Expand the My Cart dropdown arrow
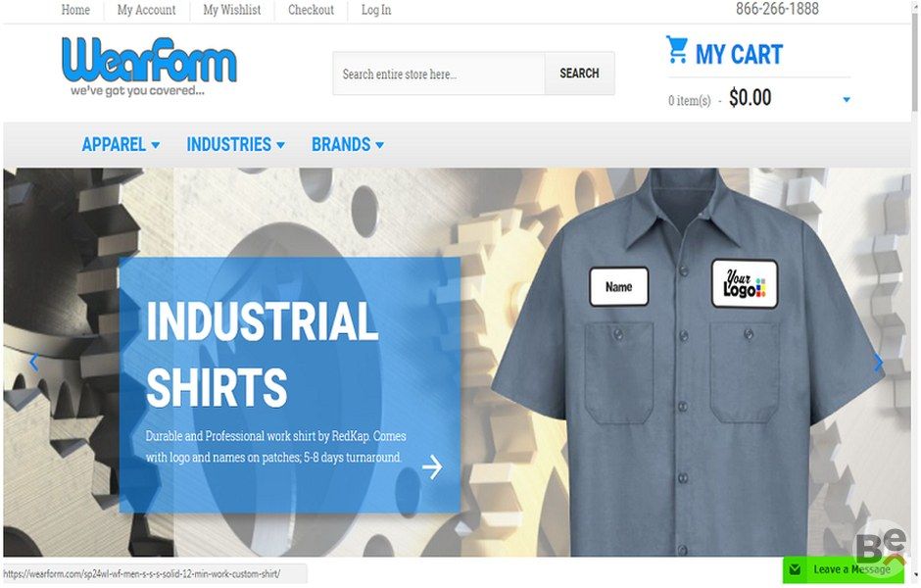The image size is (921, 588). coord(847,100)
